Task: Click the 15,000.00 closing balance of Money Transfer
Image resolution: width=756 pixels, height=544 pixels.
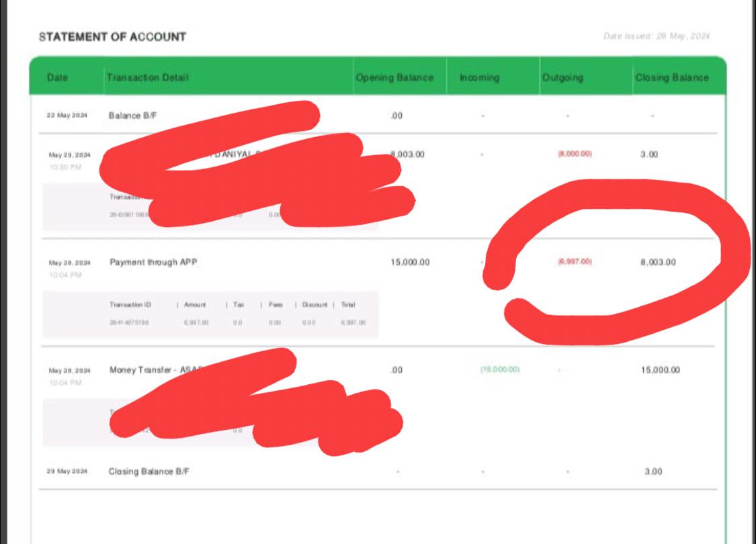Action: 660,370
